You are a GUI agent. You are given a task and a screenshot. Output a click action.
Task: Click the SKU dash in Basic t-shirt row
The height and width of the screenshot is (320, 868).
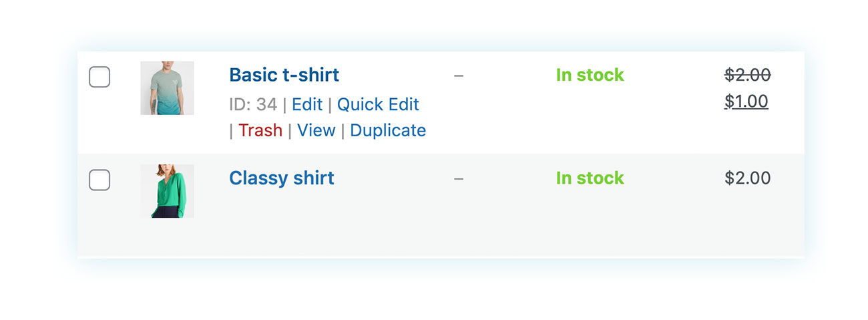pos(459,75)
